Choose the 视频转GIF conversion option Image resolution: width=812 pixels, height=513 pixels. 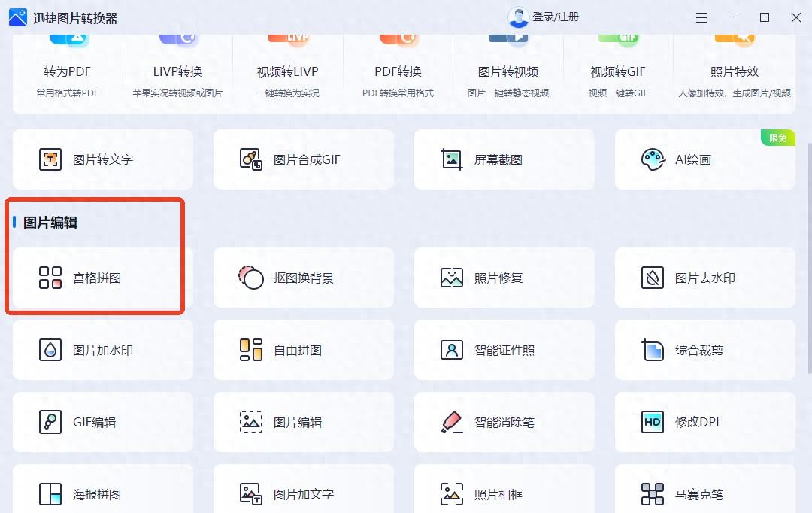pos(618,71)
